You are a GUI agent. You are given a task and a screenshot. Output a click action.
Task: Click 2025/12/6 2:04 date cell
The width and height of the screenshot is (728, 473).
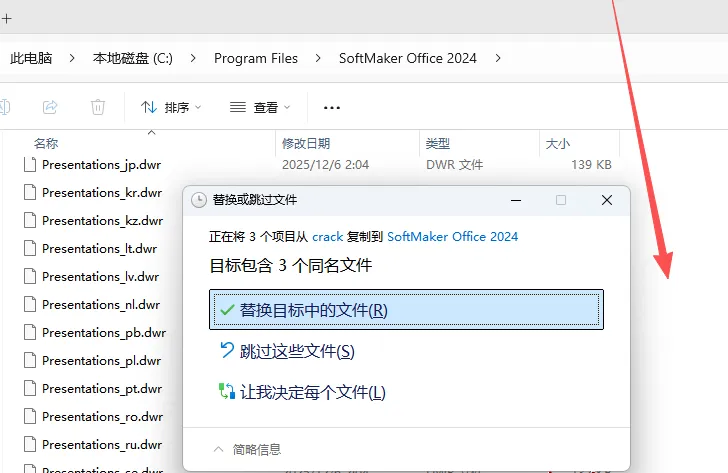[x=325, y=165]
